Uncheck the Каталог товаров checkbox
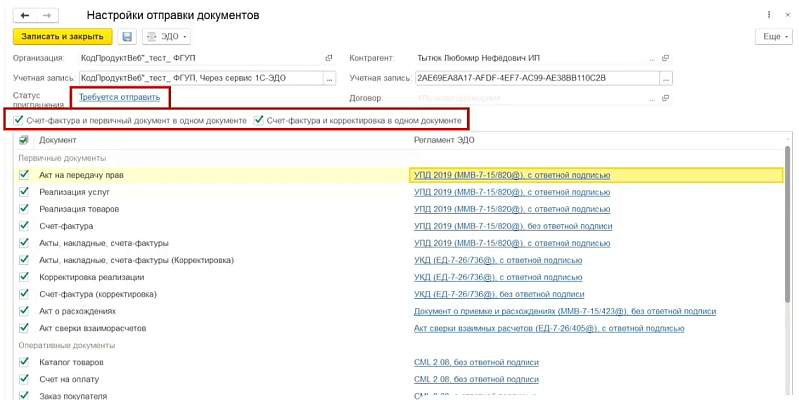 tap(23, 362)
